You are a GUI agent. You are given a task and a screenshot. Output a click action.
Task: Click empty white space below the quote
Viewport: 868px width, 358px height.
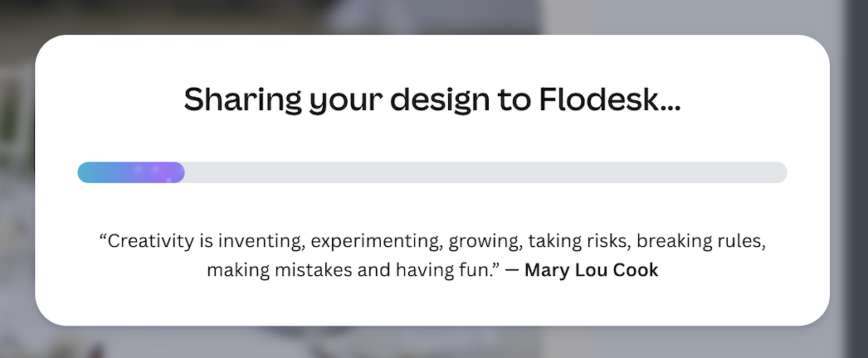click(432, 302)
